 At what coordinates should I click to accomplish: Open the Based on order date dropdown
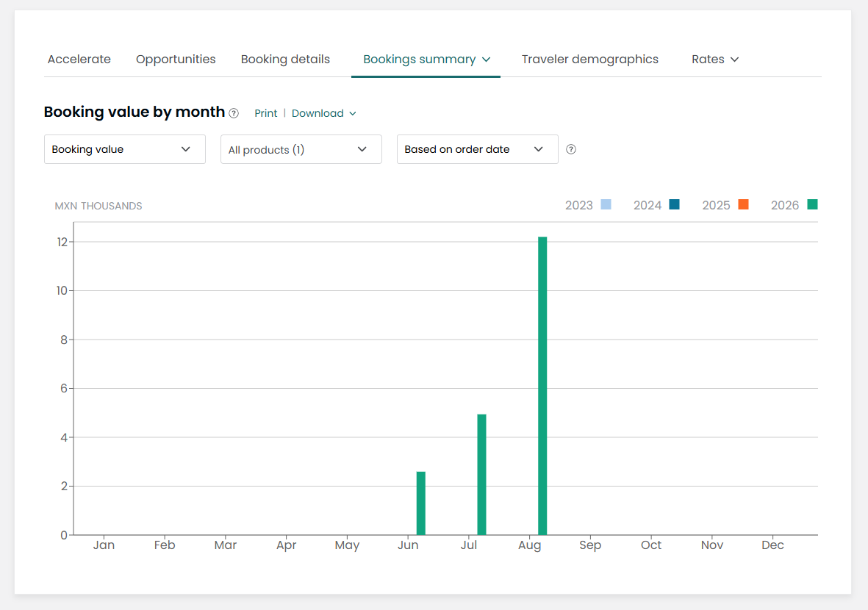(x=477, y=149)
